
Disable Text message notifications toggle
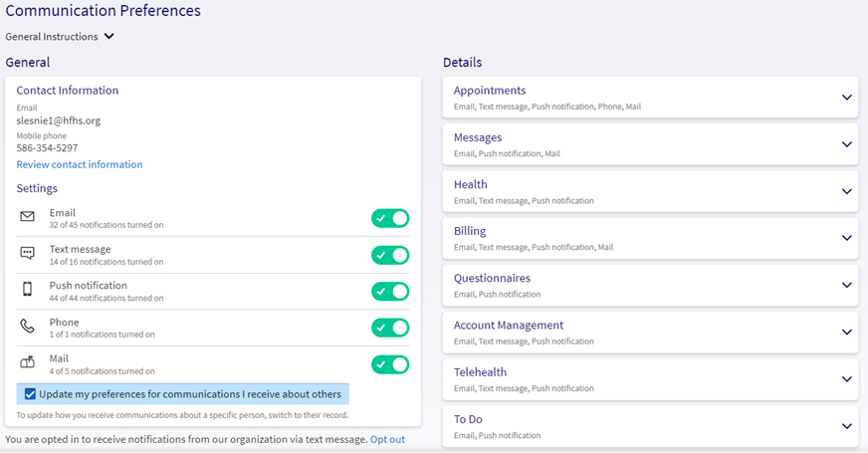pyautogui.click(x=390, y=255)
